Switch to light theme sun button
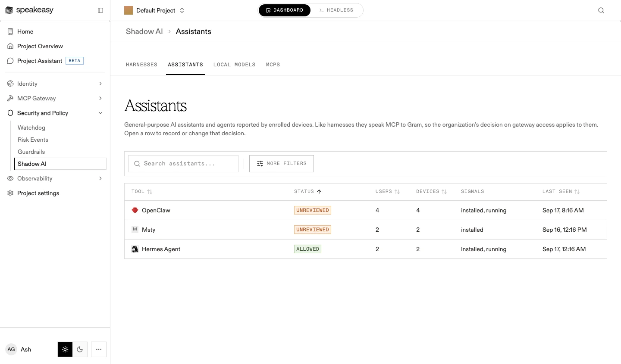Screen dimensions: 621x364 [x=65, y=349]
